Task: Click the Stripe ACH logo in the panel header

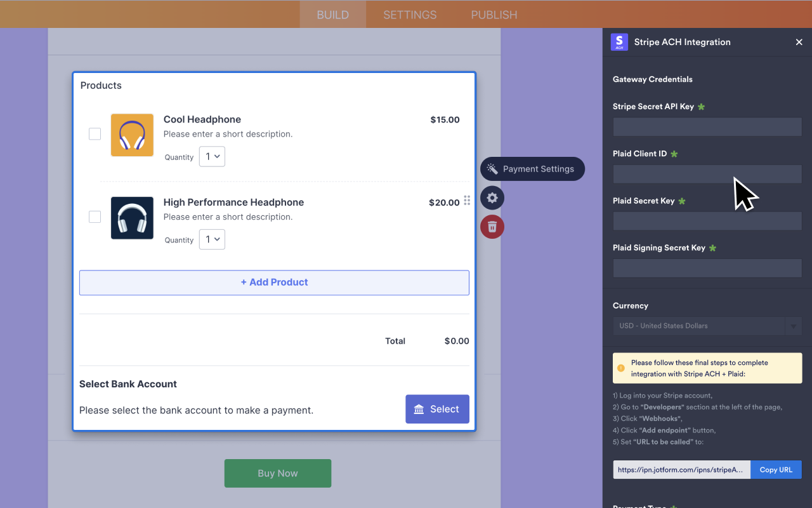Action: point(619,42)
